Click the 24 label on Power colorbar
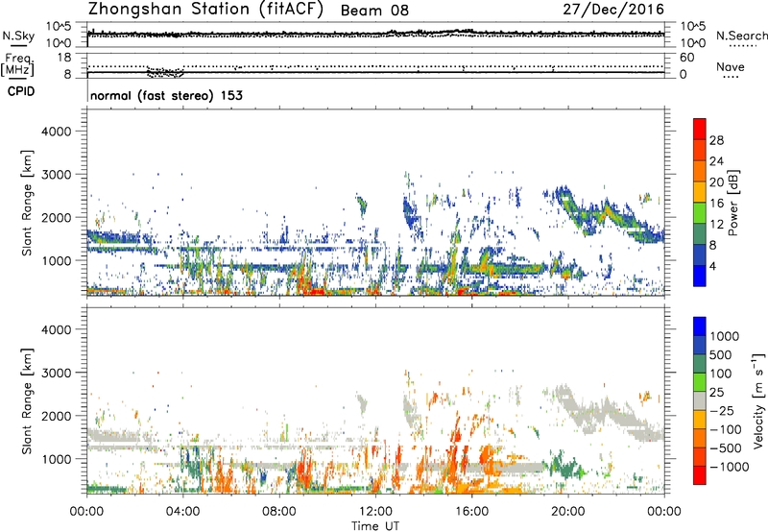The width and height of the screenshot is (768, 532). 716,161
